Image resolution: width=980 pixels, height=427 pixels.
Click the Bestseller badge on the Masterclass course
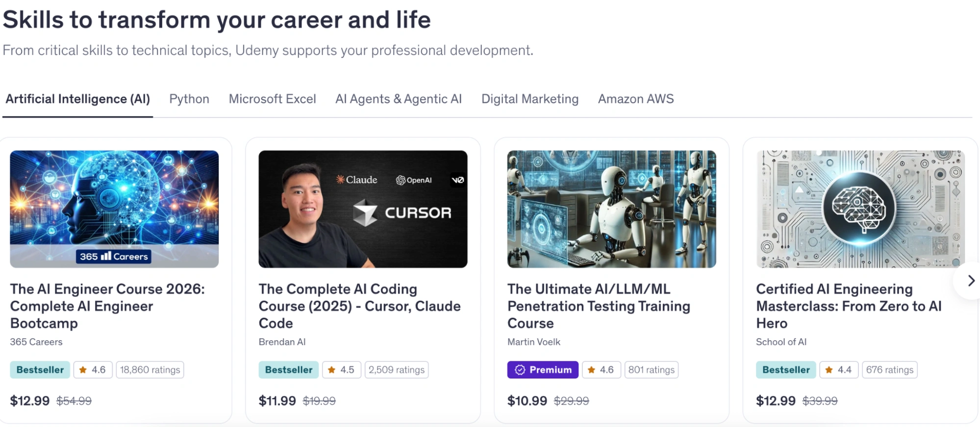tap(785, 370)
